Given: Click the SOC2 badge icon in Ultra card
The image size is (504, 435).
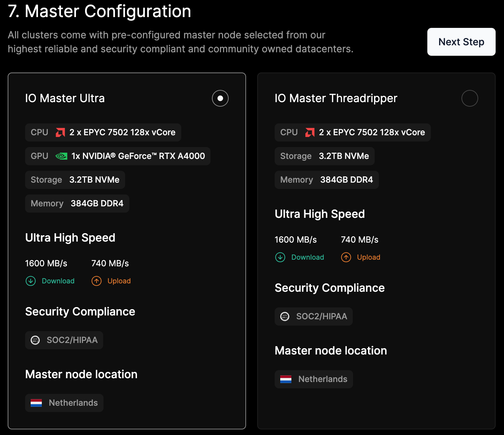Looking at the screenshot, I should click(x=35, y=340).
